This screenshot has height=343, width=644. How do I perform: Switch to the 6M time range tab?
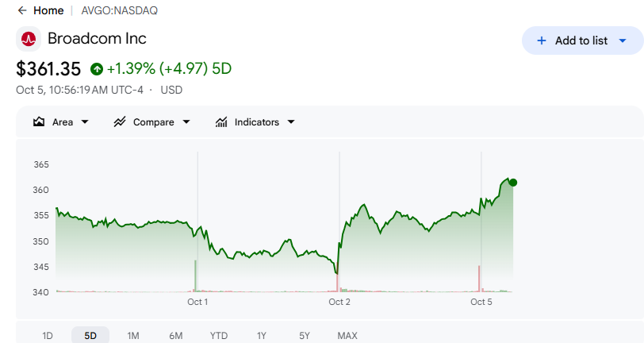pyautogui.click(x=176, y=336)
